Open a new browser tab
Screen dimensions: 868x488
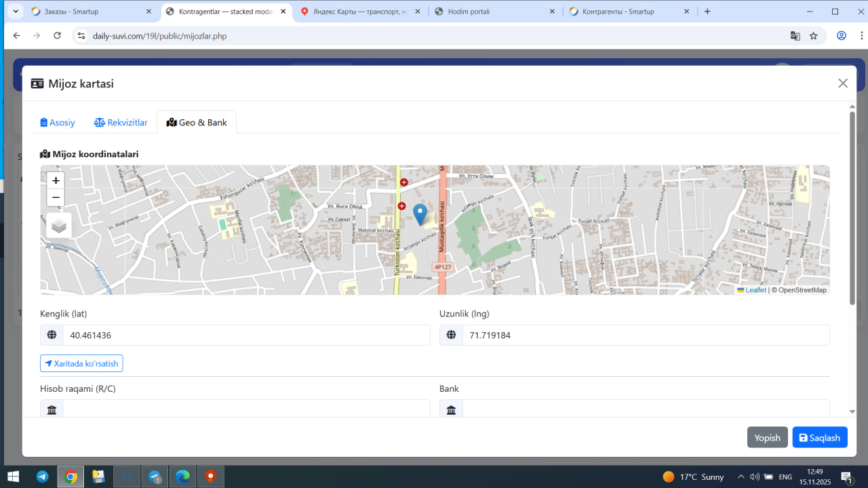click(x=708, y=12)
